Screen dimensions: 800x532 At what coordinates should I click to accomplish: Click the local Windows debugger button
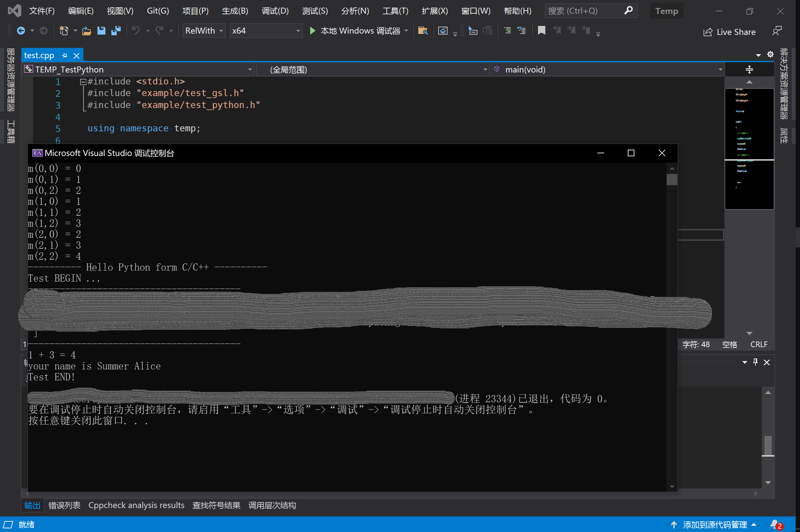tap(357, 31)
